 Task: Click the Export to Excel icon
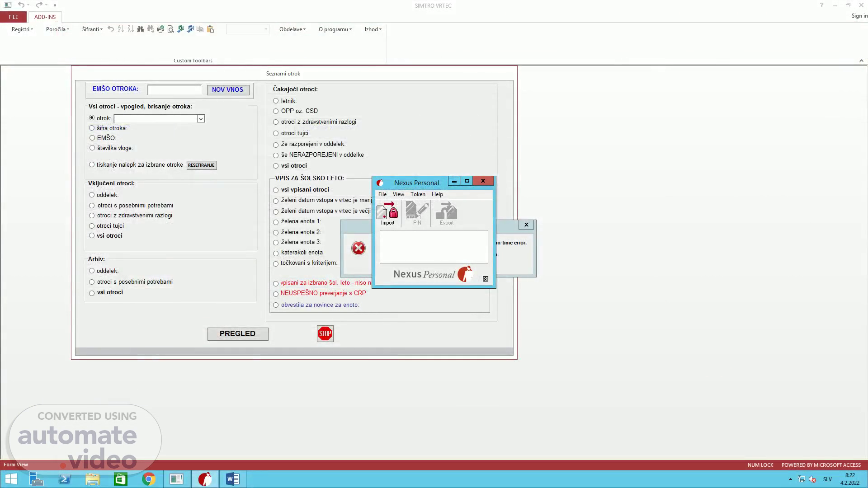pyautogui.click(x=180, y=29)
